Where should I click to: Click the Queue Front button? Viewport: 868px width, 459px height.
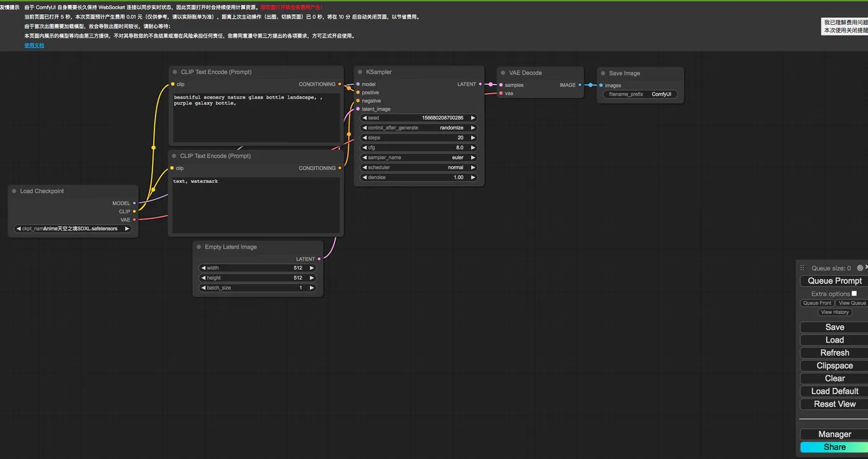point(817,303)
